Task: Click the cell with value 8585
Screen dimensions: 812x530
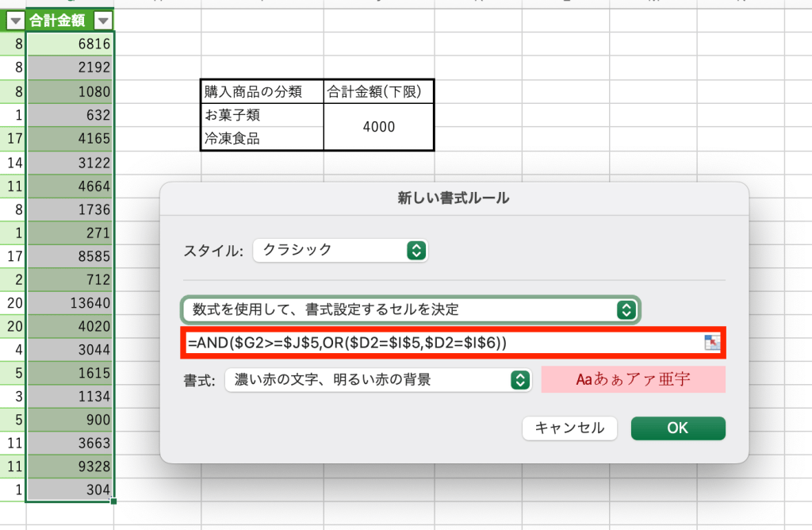Action: pyautogui.click(x=70, y=255)
